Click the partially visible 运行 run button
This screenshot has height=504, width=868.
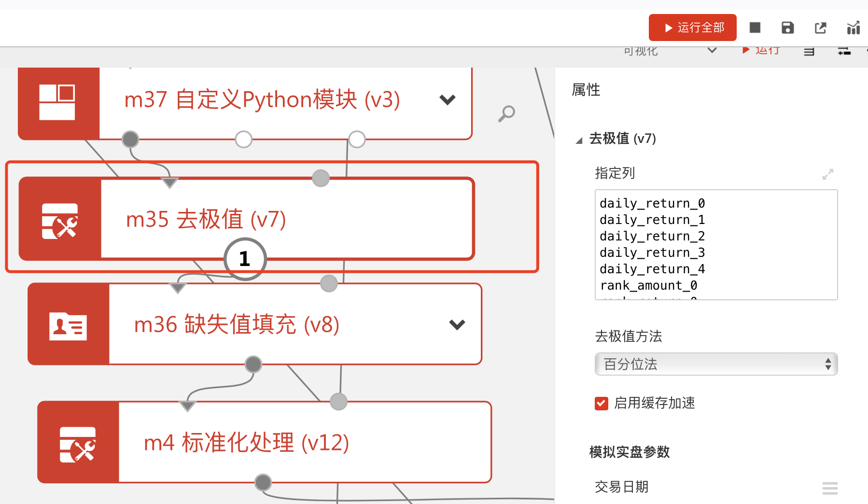761,50
